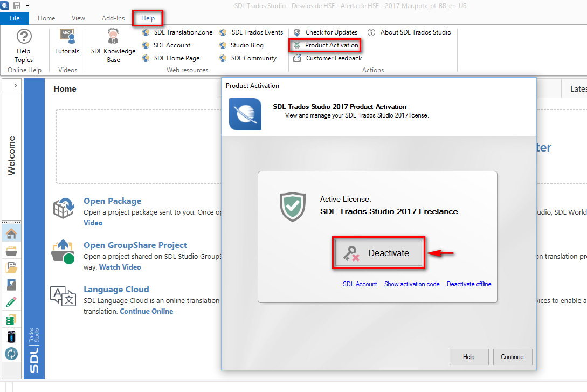This screenshot has width=587, height=392.
Task: Open the Reports view icon
Action: click(x=12, y=285)
